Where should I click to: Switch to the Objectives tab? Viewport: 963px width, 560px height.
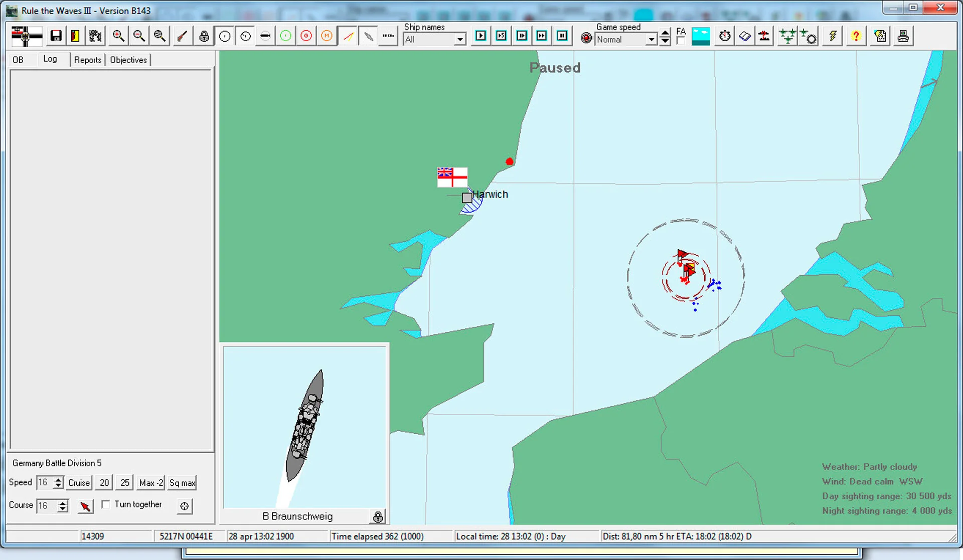click(128, 60)
